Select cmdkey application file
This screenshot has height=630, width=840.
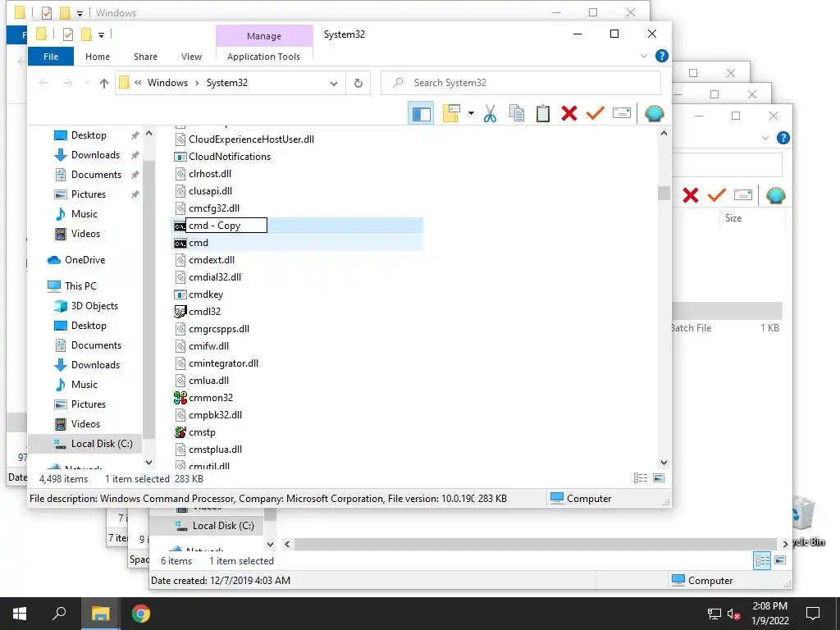click(206, 294)
